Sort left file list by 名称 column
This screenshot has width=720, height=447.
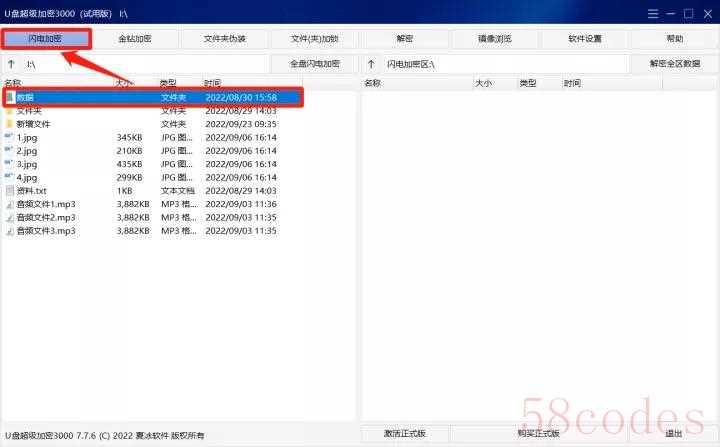[13, 83]
